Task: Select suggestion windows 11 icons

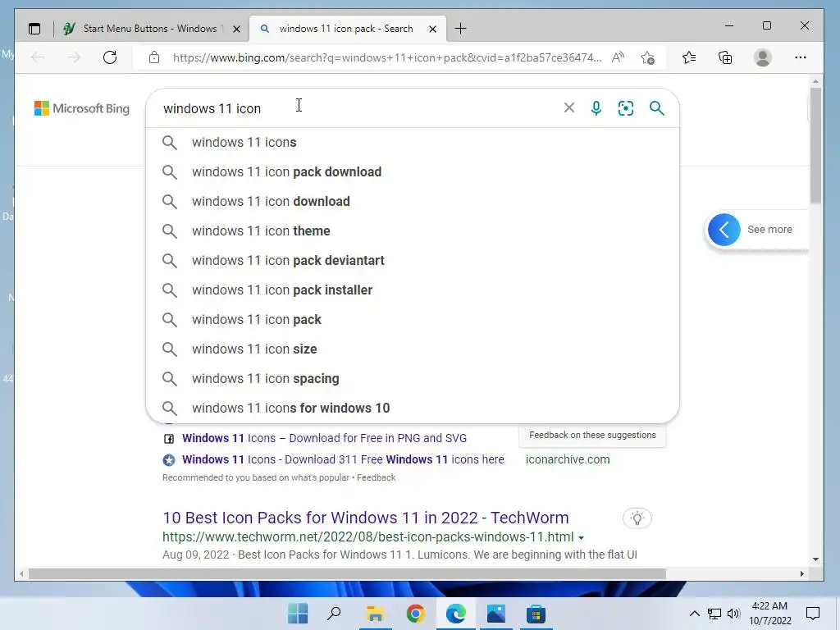Action: [413, 142]
